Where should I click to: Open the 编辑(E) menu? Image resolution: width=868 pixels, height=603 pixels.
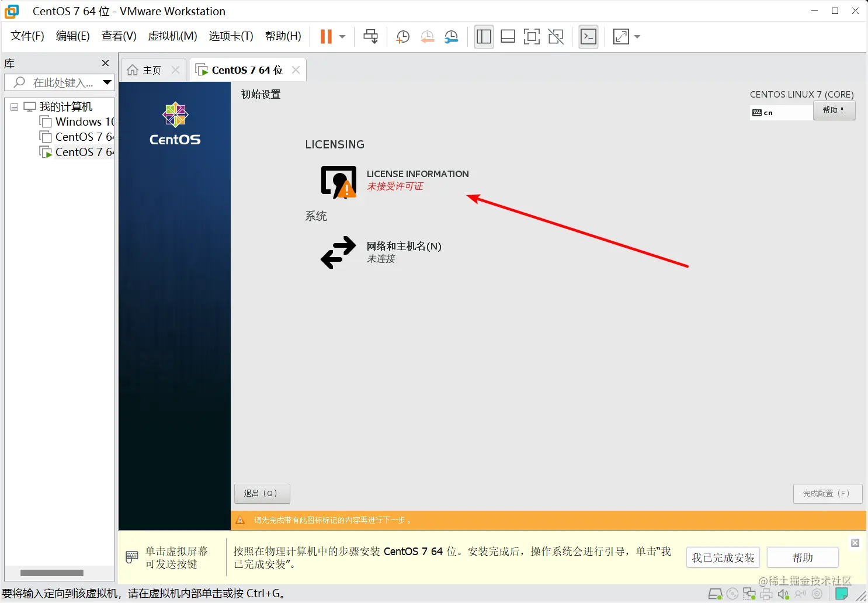(x=73, y=36)
